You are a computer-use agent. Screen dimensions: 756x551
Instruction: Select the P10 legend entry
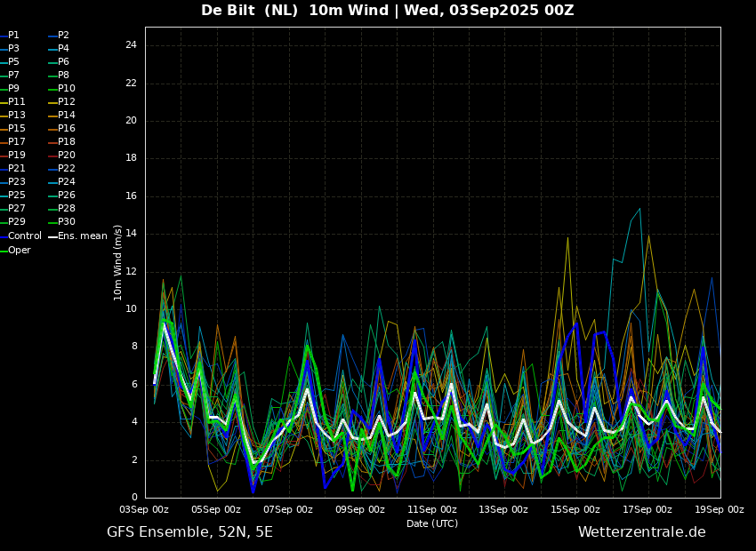pos(67,89)
